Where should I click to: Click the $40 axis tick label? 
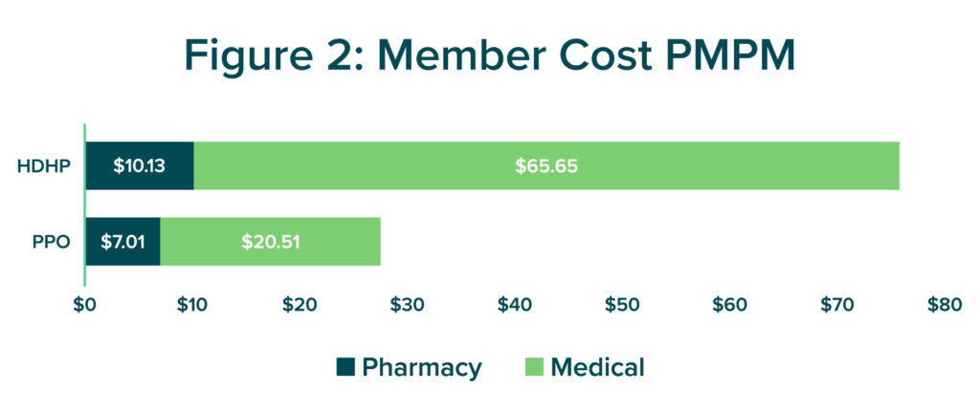(x=514, y=305)
